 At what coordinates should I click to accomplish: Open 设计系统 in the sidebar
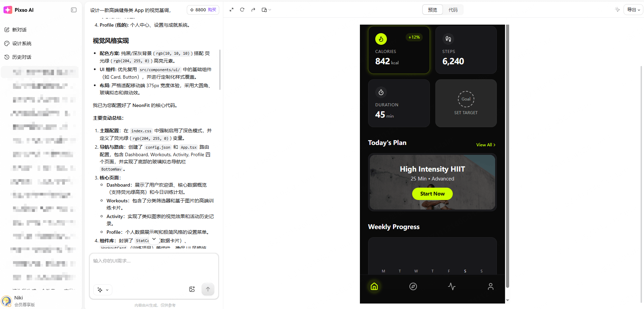point(22,43)
